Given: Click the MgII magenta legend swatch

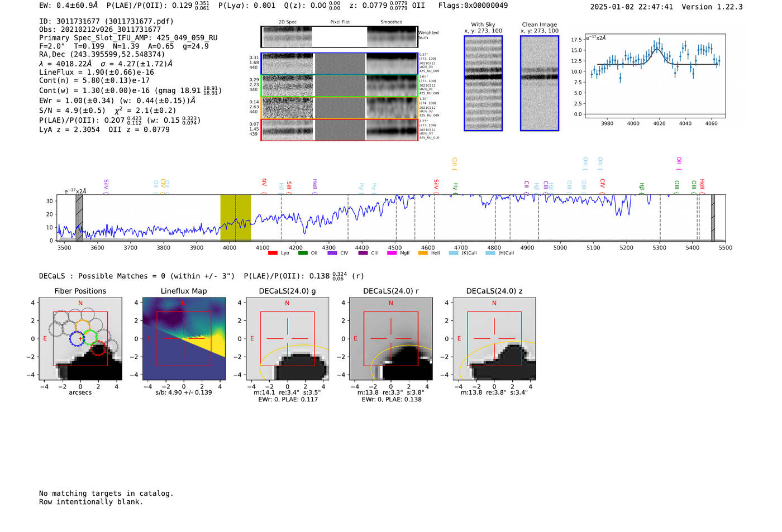Looking at the screenshot, I should (x=392, y=253).
